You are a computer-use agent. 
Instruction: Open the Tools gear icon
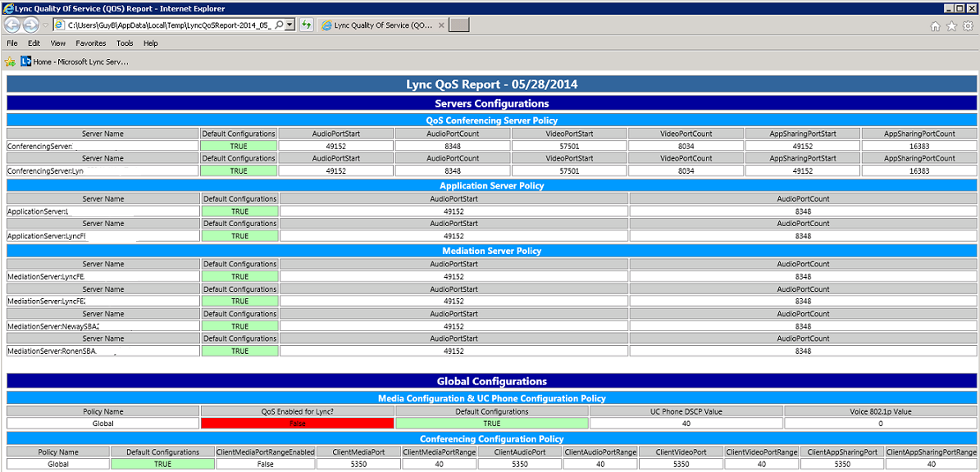(x=968, y=26)
